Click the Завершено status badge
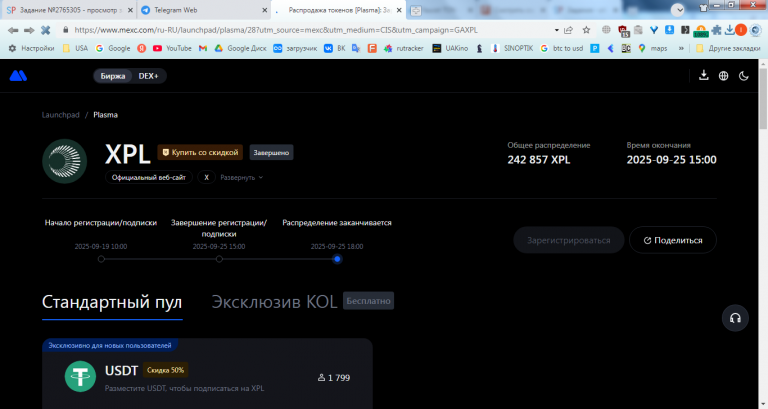The width and height of the screenshot is (768, 409). [271, 152]
